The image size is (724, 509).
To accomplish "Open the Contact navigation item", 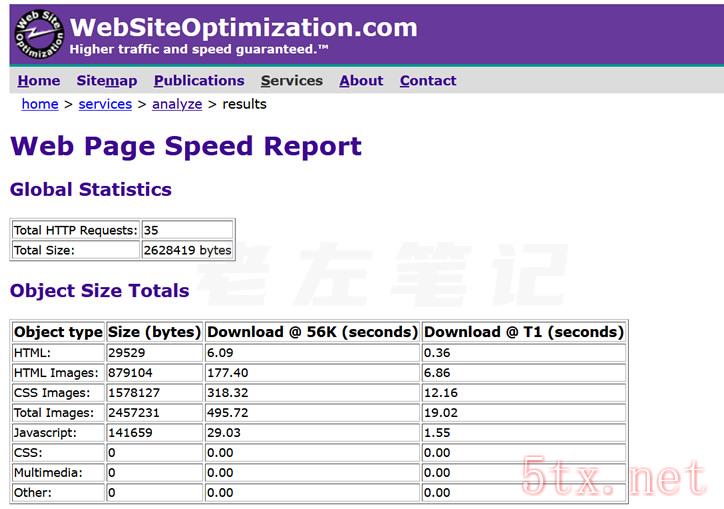I will (428, 81).
